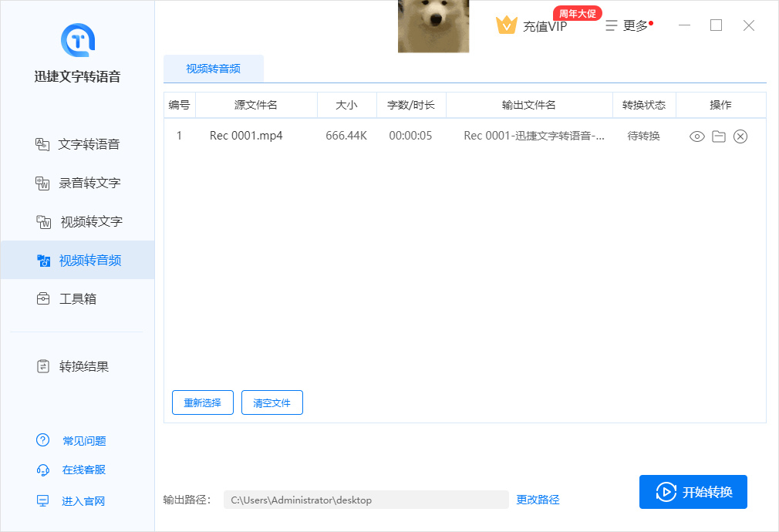The width and height of the screenshot is (779, 532).
Task: Open the 录音转文字 sidebar item
Action: pyautogui.click(x=77, y=183)
